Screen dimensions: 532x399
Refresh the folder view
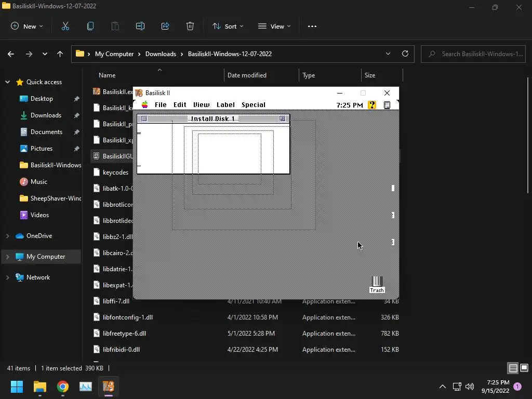(x=405, y=54)
